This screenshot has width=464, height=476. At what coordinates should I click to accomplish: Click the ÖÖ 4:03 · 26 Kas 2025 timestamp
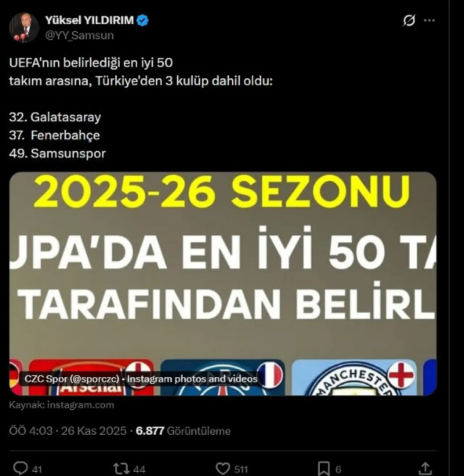click(x=68, y=431)
